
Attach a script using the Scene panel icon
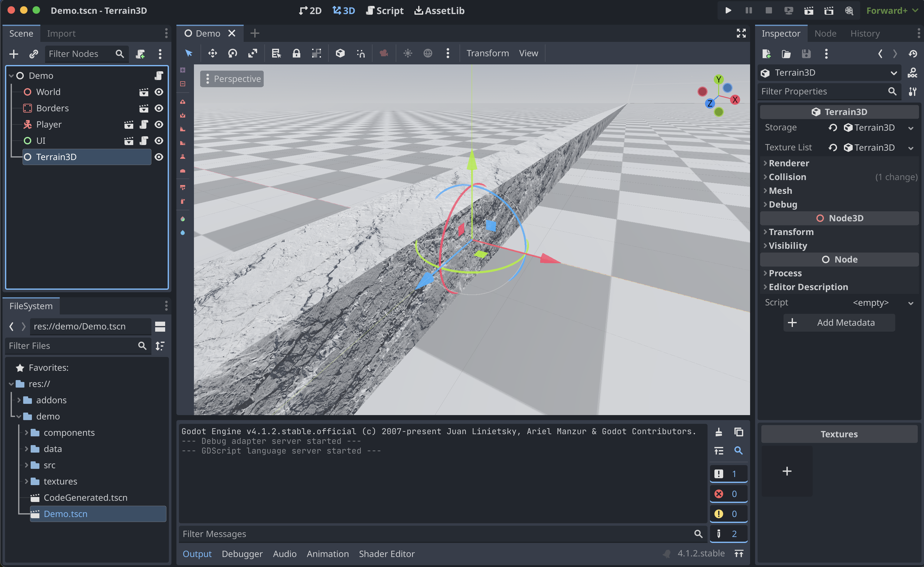tap(140, 54)
